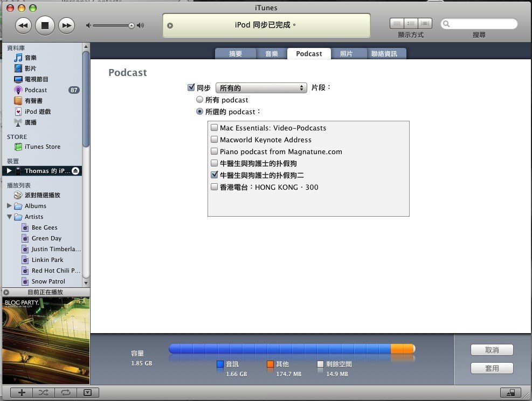
Task: Check Piano podcast from Magnatune.com
Action: pos(214,151)
